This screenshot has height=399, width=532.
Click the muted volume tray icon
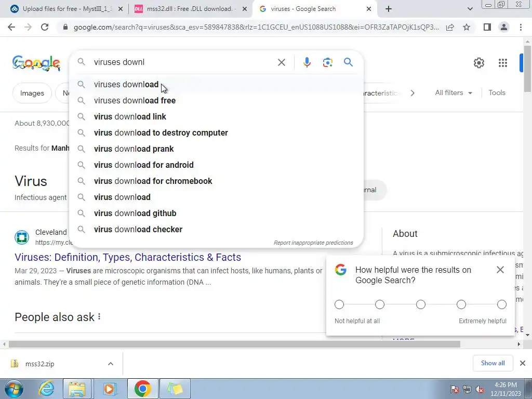click(480, 390)
